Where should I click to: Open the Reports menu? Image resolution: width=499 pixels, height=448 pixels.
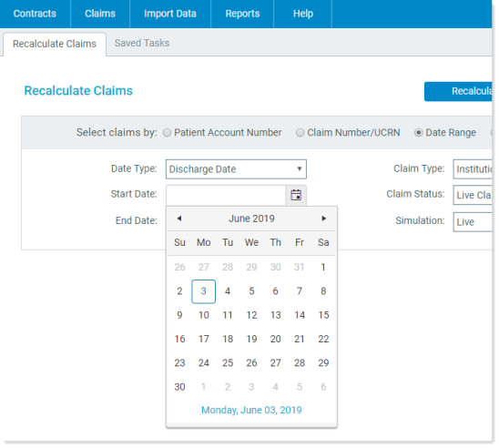[242, 14]
